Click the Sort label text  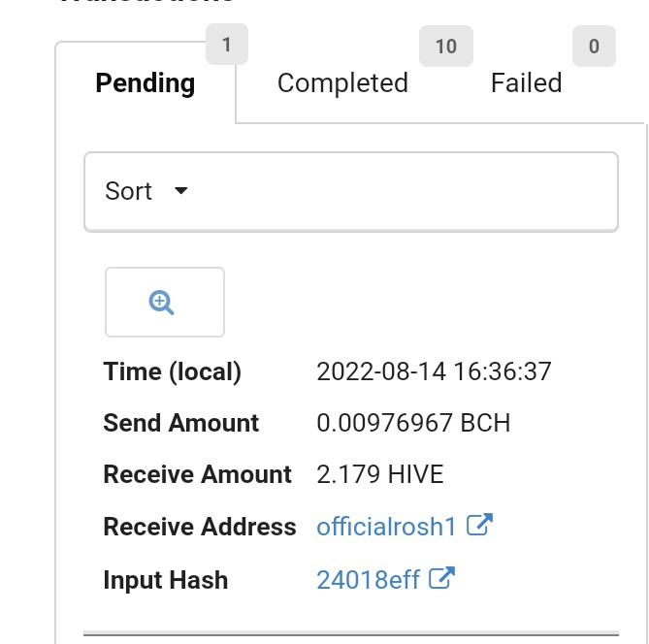tap(129, 191)
